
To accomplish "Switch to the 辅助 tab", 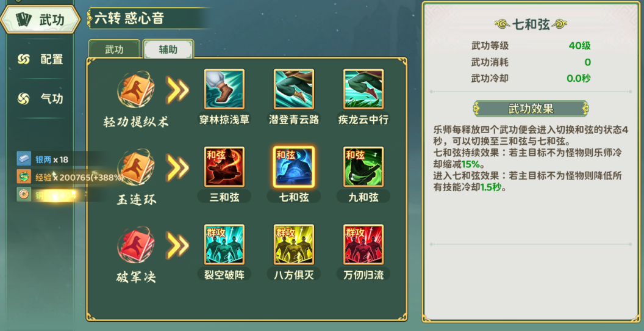I will [x=168, y=49].
